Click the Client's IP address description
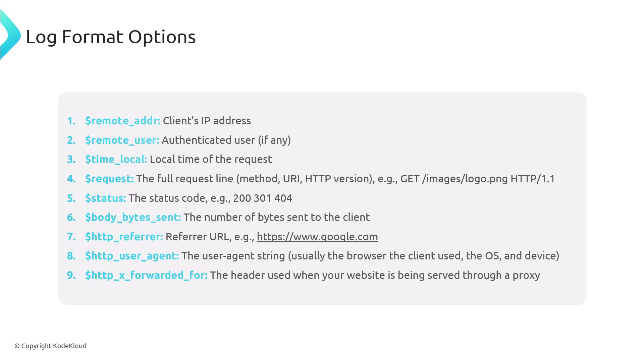The width and height of the screenshot is (644, 362). pyautogui.click(x=207, y=121)
